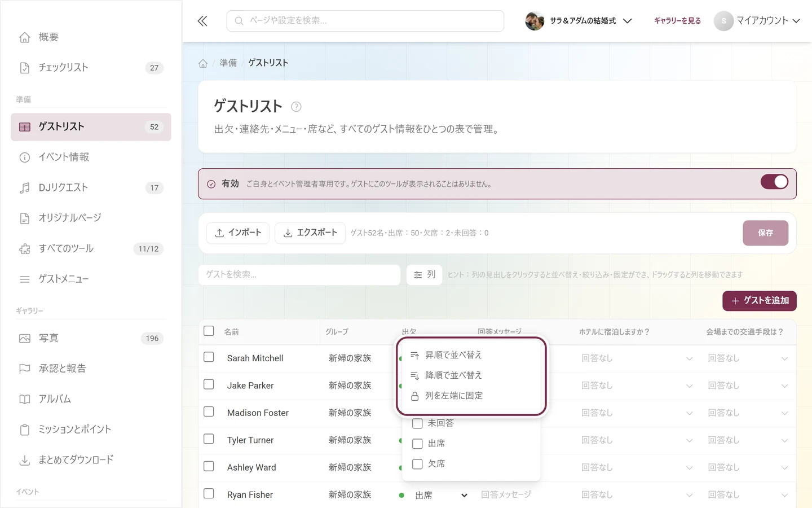The height and width of the screenshot is (508, 812).
Task: Click the ゲストメニュー hamburger icon
Action: (x=25, y=279)
